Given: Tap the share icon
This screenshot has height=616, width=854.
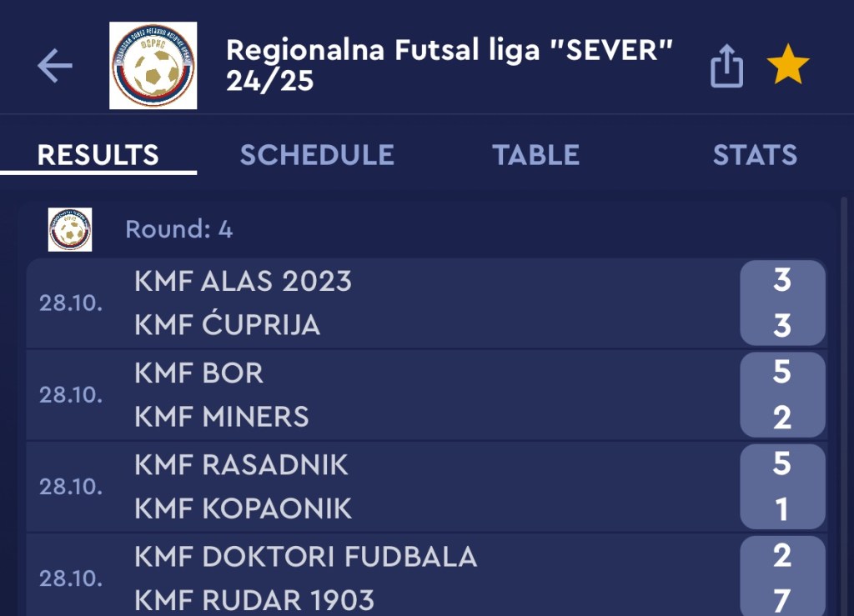Looking at the screenshot, I should pos(726,66).
